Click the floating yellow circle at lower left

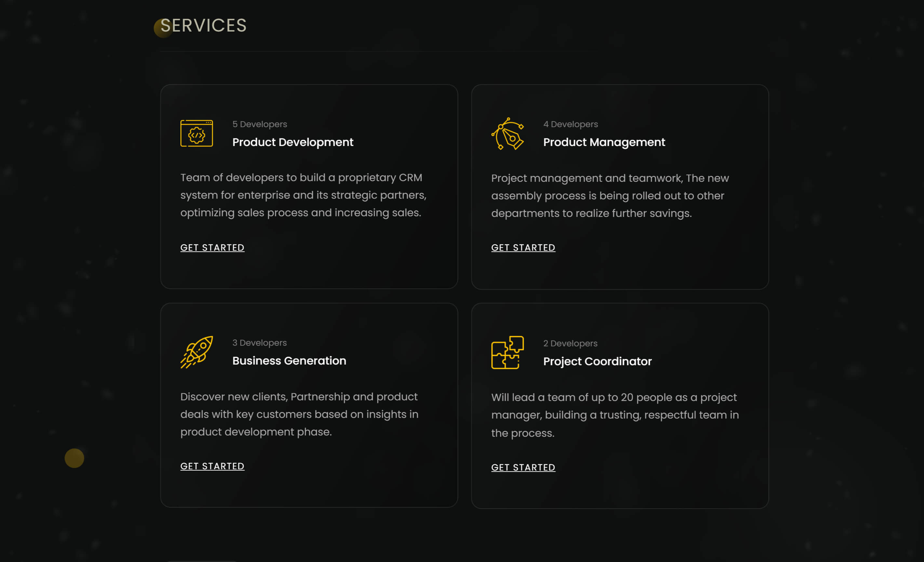(74, 458)
